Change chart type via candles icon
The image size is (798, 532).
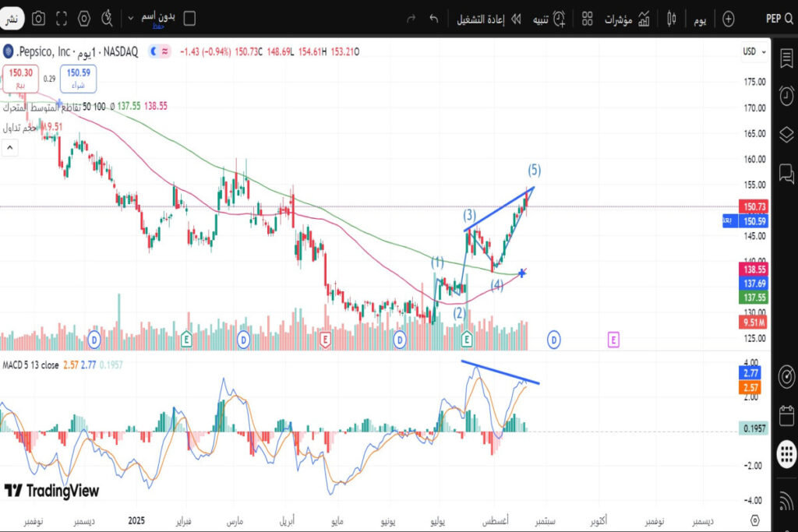(x=671, y=19)
